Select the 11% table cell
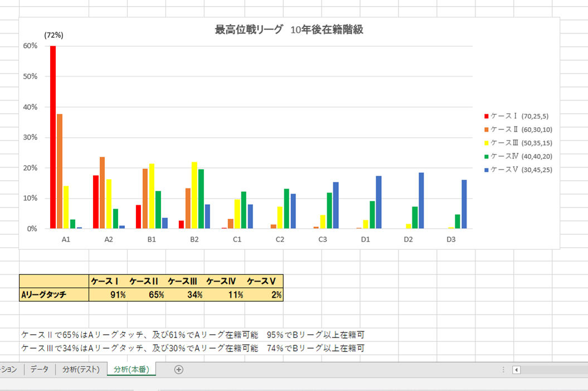This screenshot has height=391, width=588. pos(225,295)
